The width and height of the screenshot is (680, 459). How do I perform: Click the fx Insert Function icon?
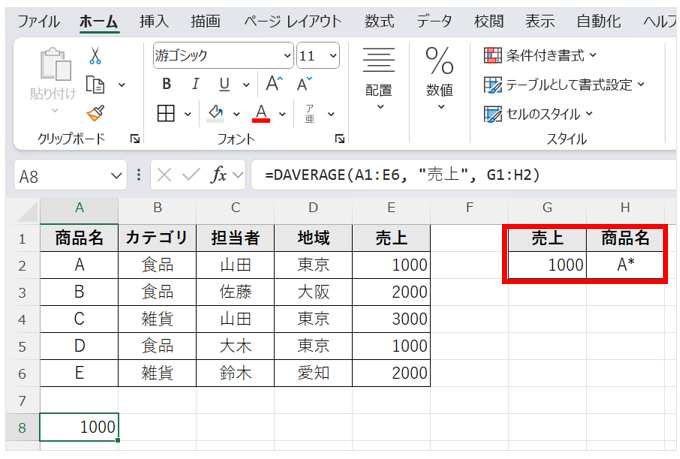tap(219, 175)
